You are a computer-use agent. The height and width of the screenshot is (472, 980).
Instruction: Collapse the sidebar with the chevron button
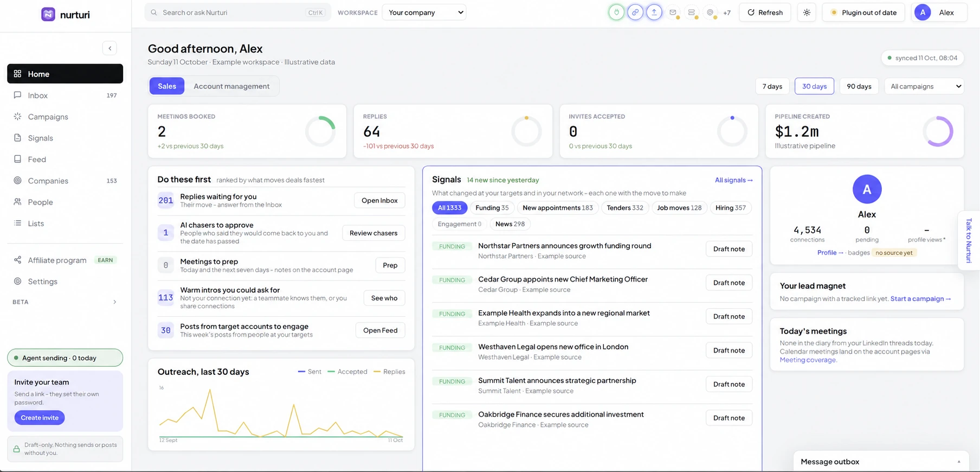(x=109, y=48)
